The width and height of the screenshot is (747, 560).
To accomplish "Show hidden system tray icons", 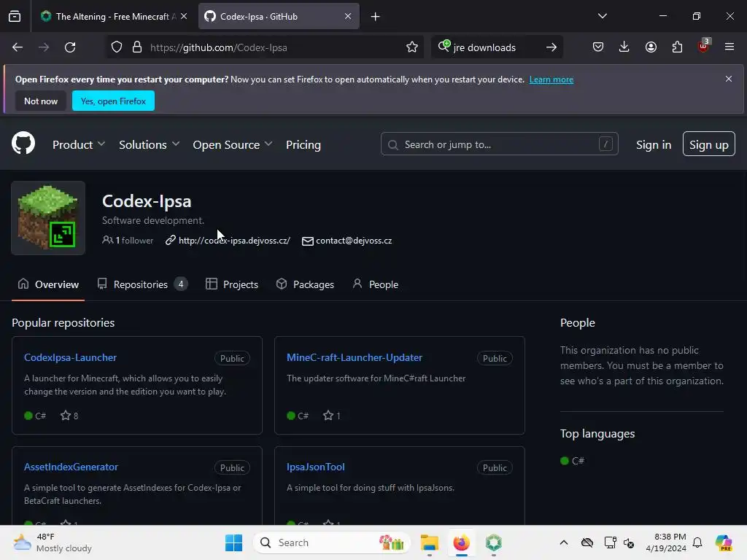I will point(564,542).
